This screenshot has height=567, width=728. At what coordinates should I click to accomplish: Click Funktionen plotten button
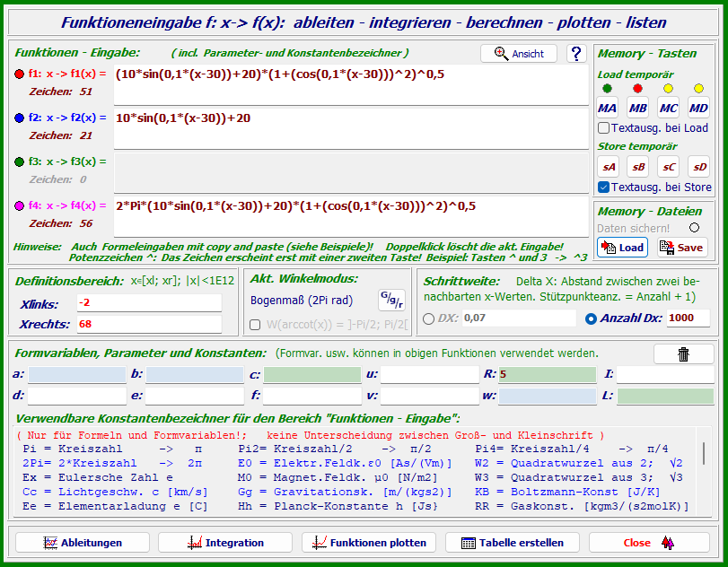pyautogui.click(x=369, y=543)
